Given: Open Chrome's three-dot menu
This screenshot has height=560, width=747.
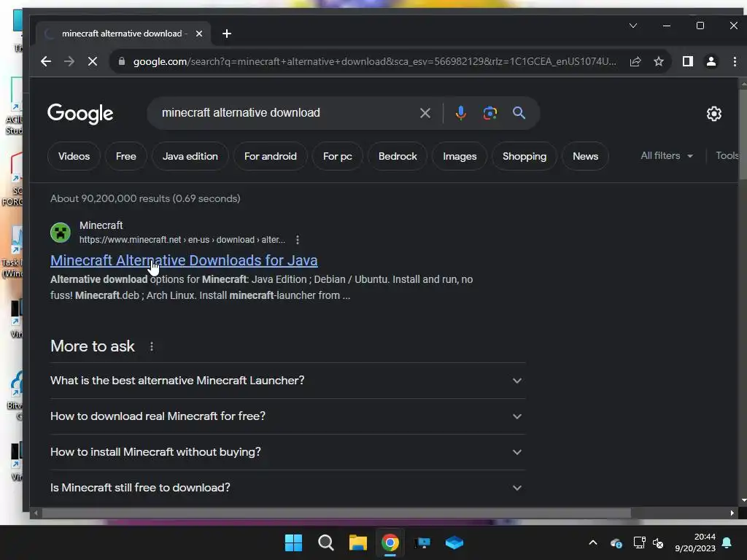Looking at the screenshot, I should click(735, 61).
